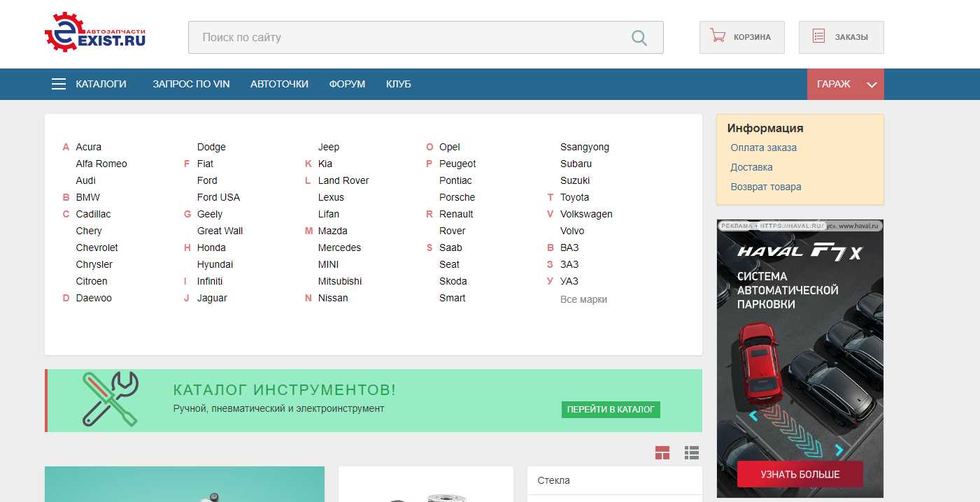This screenshot has width=980, height=502.
Task: Open the hamburger catalogs menu icon
Action: pyautogui.click(x=59, y=84)
